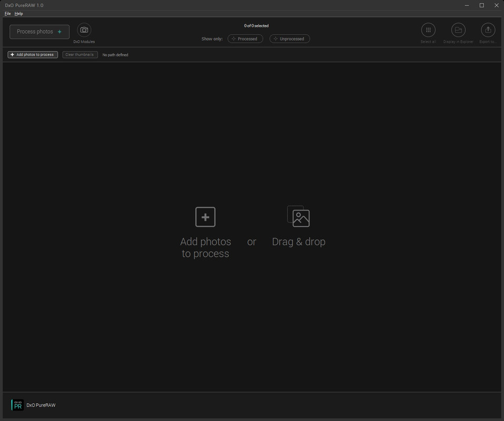The width and height of the screenshot is (504, 421).
Task: Open the File menu
Action: tap(8, 14)
